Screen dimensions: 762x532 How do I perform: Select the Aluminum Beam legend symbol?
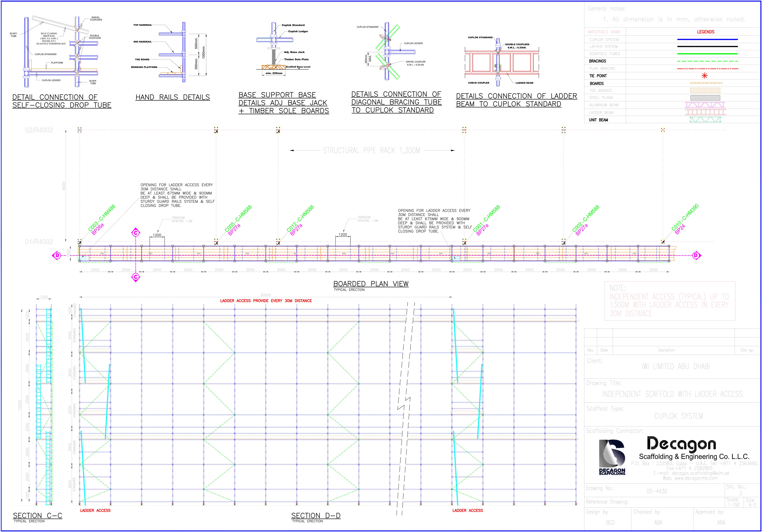click(x=705, y=105)
